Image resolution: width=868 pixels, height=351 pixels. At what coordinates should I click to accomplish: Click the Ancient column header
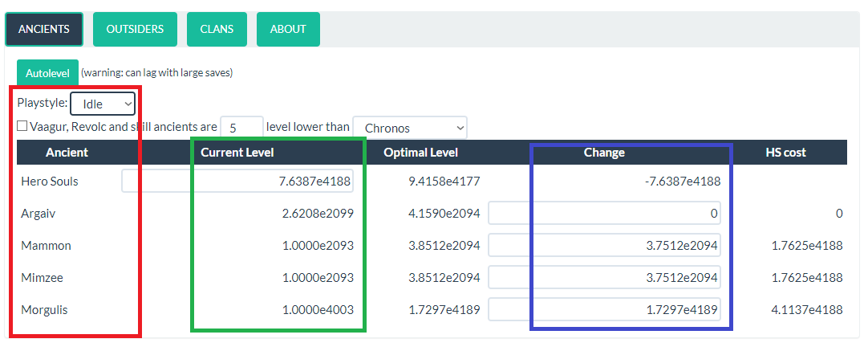click(x=67, y=153)
